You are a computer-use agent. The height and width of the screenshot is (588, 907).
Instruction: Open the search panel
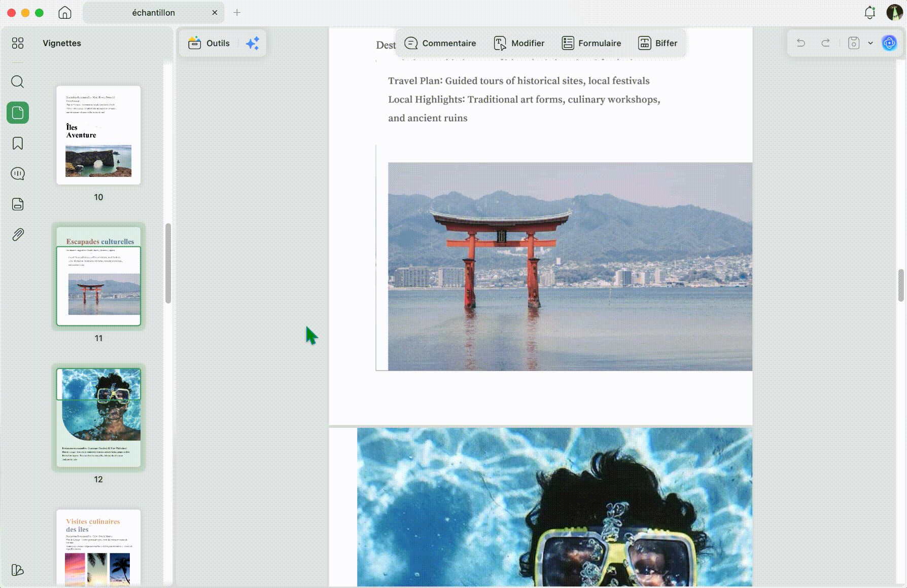(18, 82)
